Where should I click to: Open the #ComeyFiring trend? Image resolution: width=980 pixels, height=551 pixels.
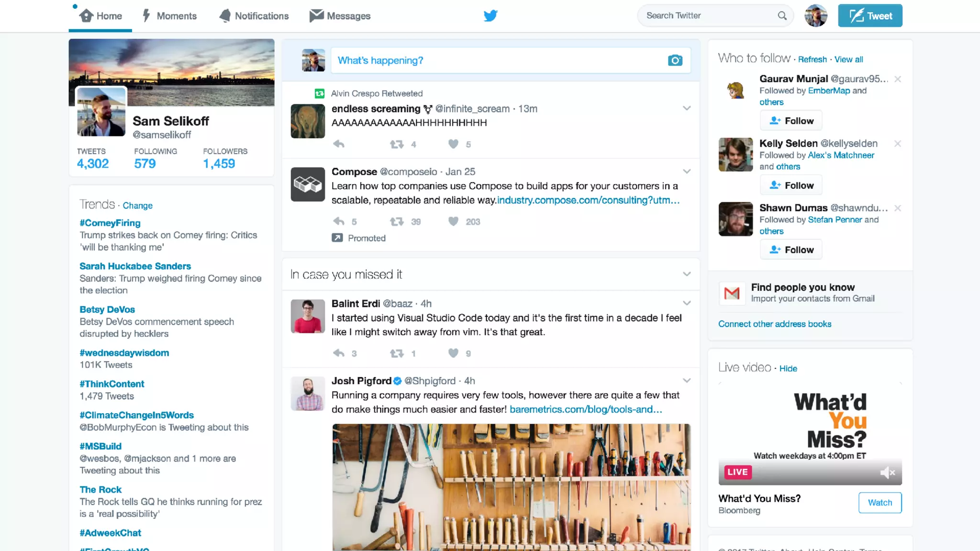(x=110, y=223)
